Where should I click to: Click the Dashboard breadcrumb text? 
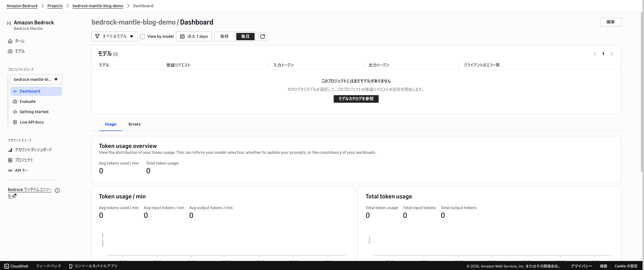(143, 6)
